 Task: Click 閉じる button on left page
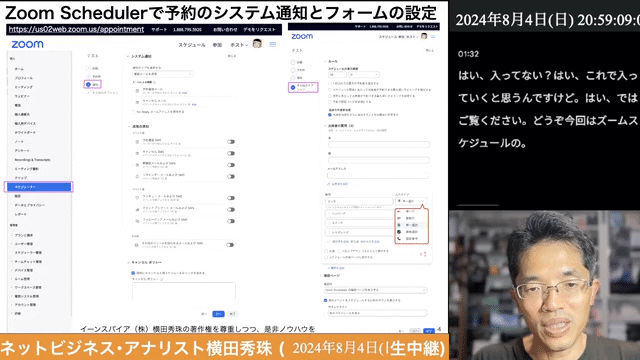pyautogui.click(x=232, y=56)
